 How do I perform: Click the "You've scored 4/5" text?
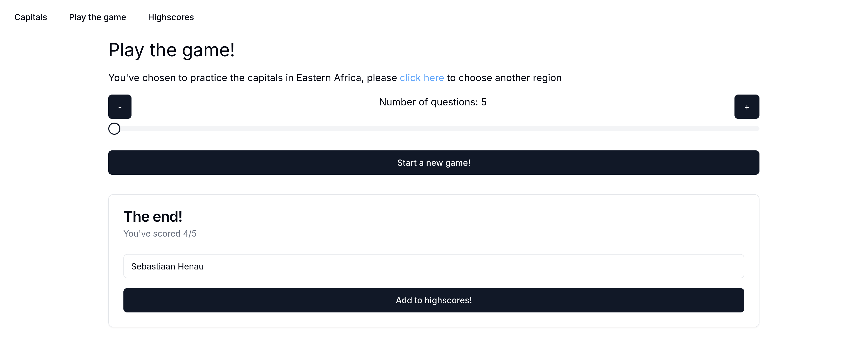click(160, 234)
